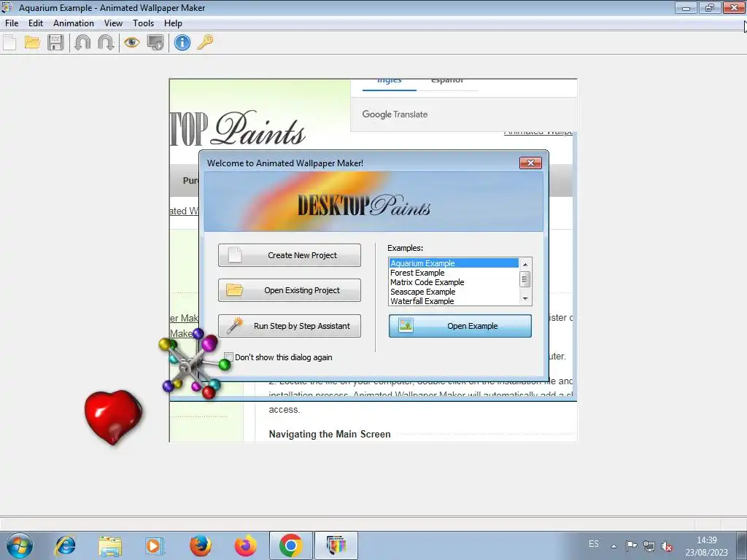Select the red heart object on canvas
The width and height of the screenshot is (747, 560).
click(x=113, y=416)
